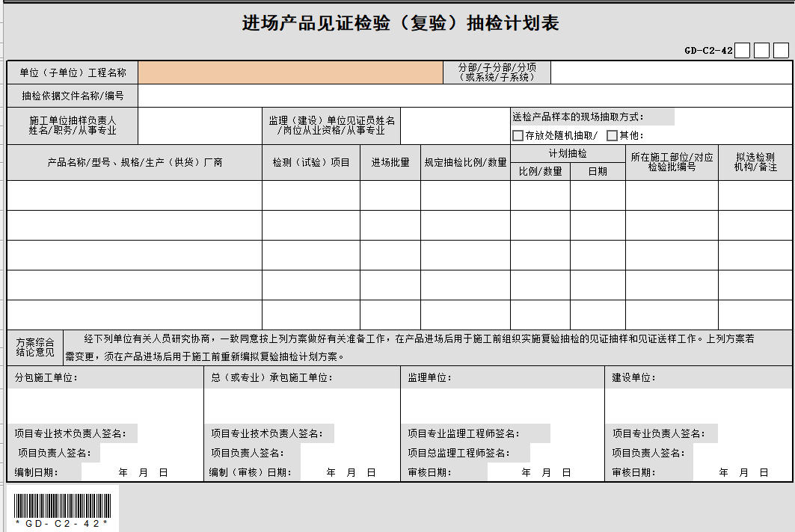Click first row cell under 规定抽检比例/数量
This screenshot has width=795, height=532.
coord(465,196)
